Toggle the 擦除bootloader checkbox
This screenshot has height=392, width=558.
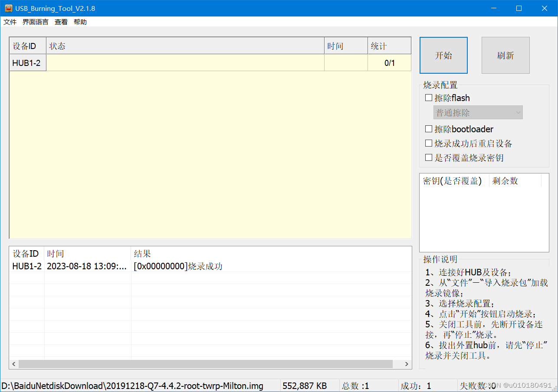click(x=429, y=129)
